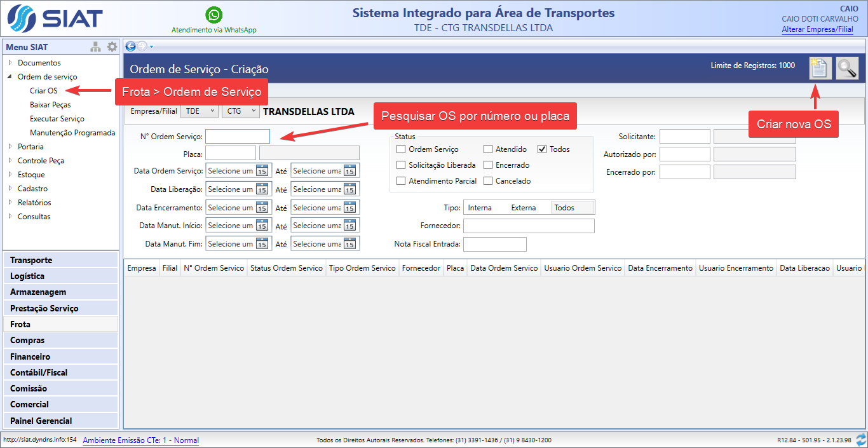Click the refresh icon in the status bar
The image size is (868, 448).
861,440
